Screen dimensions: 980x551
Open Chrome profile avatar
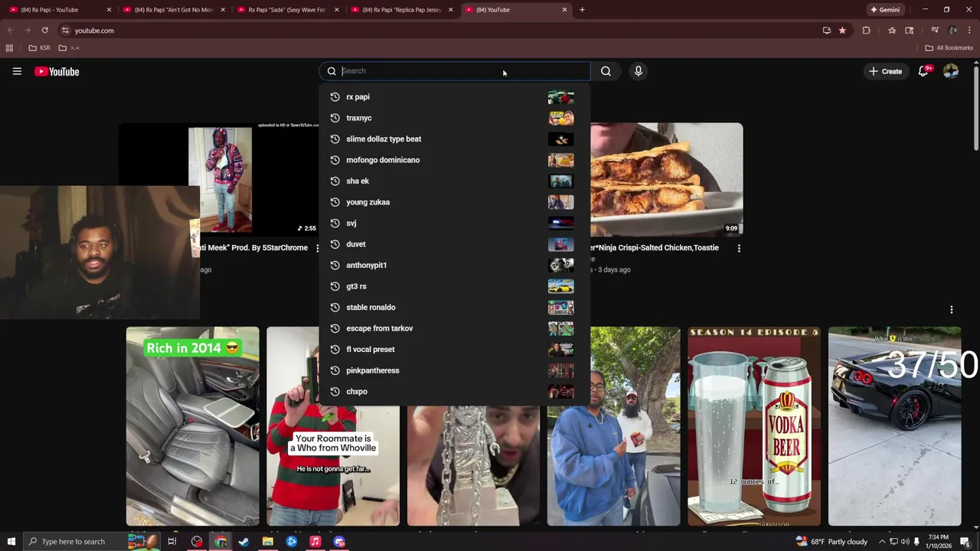click(952, 31)
